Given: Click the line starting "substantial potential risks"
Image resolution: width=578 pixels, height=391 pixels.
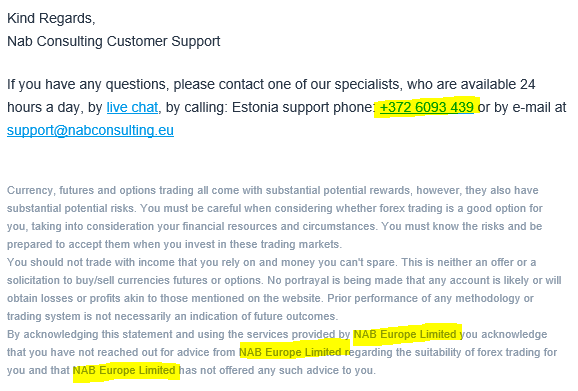Looking at the screenshot, I should 275,209.
